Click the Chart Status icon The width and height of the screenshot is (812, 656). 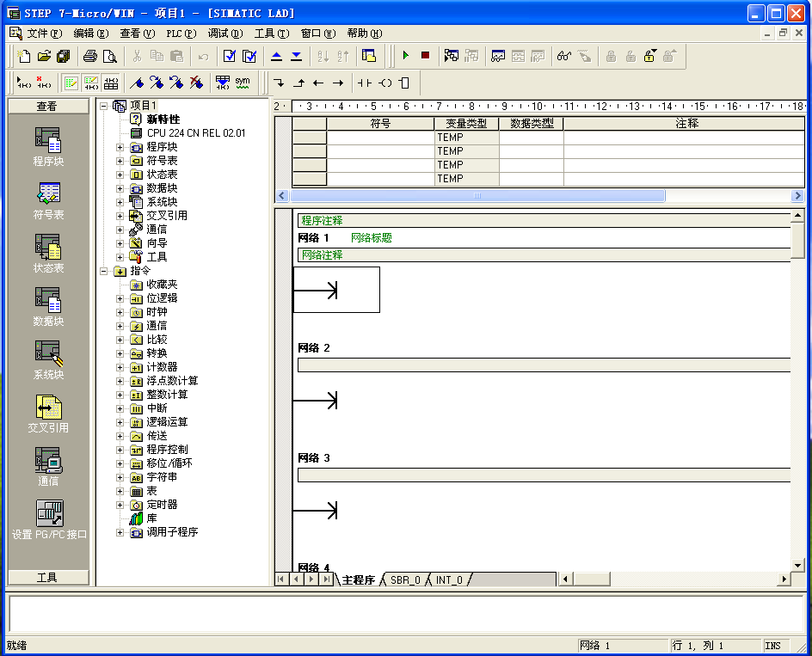498,55
